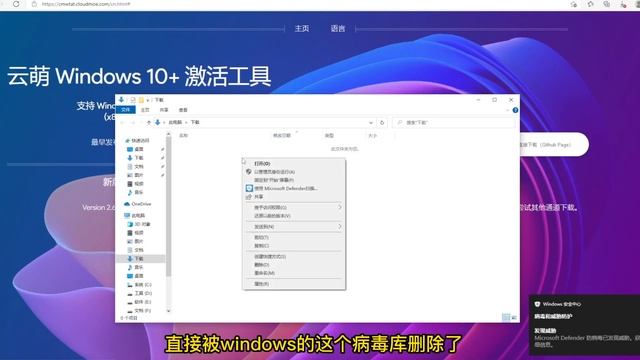Sort by the 类型 column header
This screenshot has height=360, width=640.
pyautogui.click(x=329, y=136)
